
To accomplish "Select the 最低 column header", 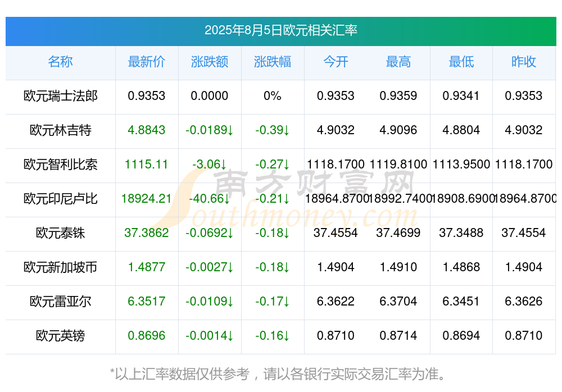I will (x=461, y=62).
